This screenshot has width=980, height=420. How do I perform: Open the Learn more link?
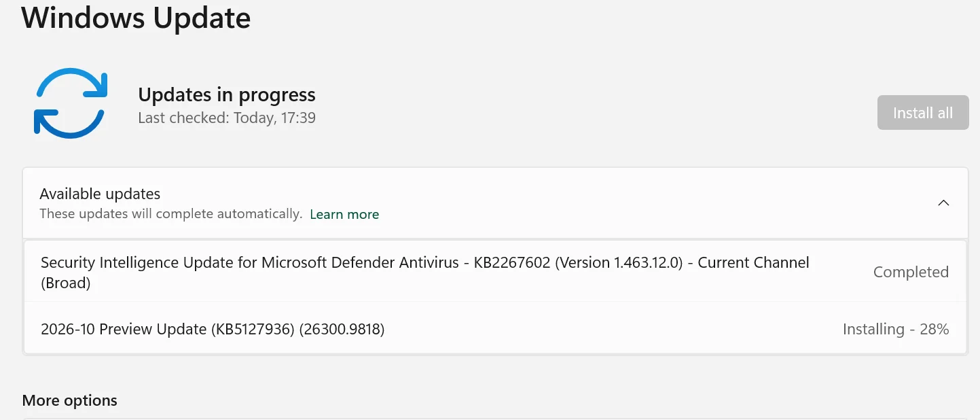click(x=344, y=214)
